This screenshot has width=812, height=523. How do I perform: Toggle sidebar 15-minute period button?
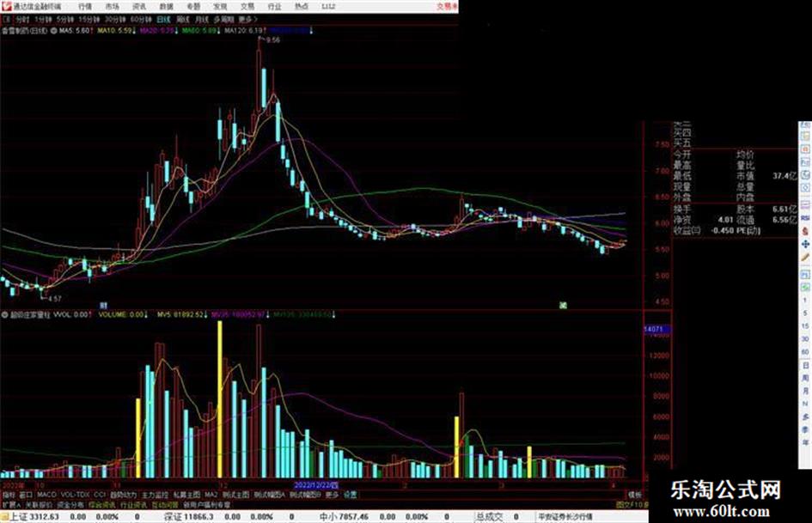point(805,326)
